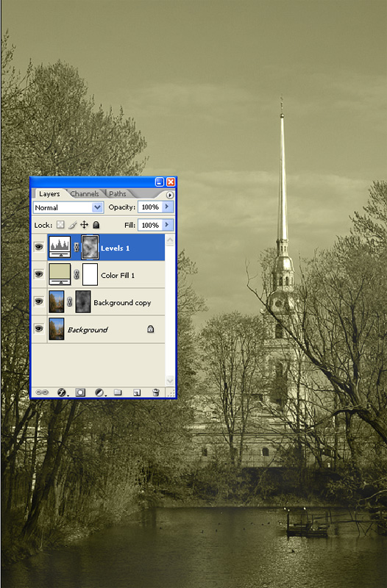Create a new layer group folder
The height and width of the screenshot is (588, 387).
click(x=118, y=392)
